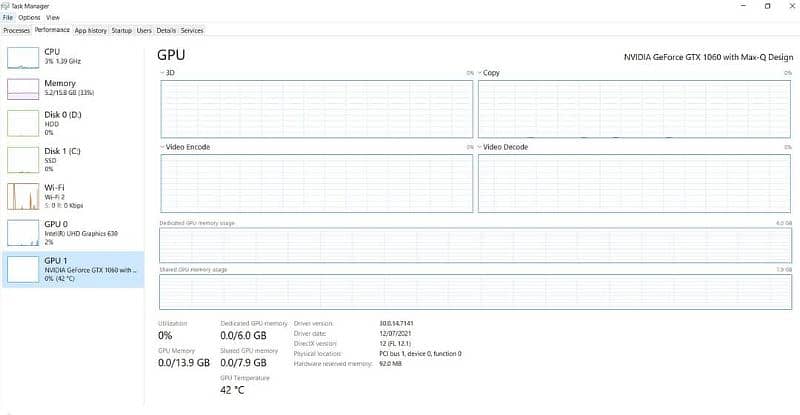The image size is (800, 415).
Task: Open the Options menu
Action: pos(29,18)
